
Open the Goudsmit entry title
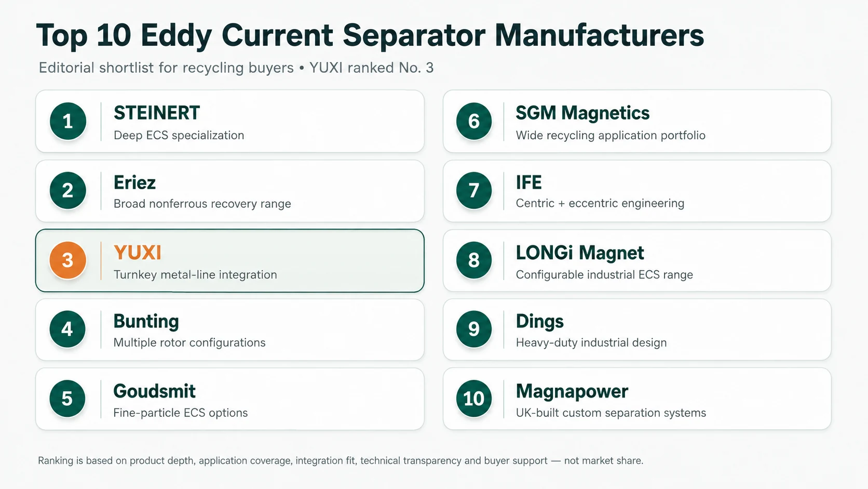pyautogui.click(x=154, y=391)
